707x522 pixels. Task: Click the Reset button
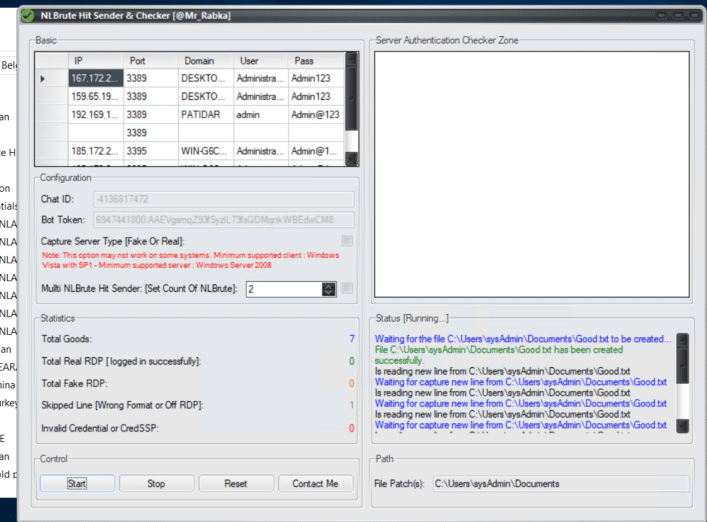(236, 483)
